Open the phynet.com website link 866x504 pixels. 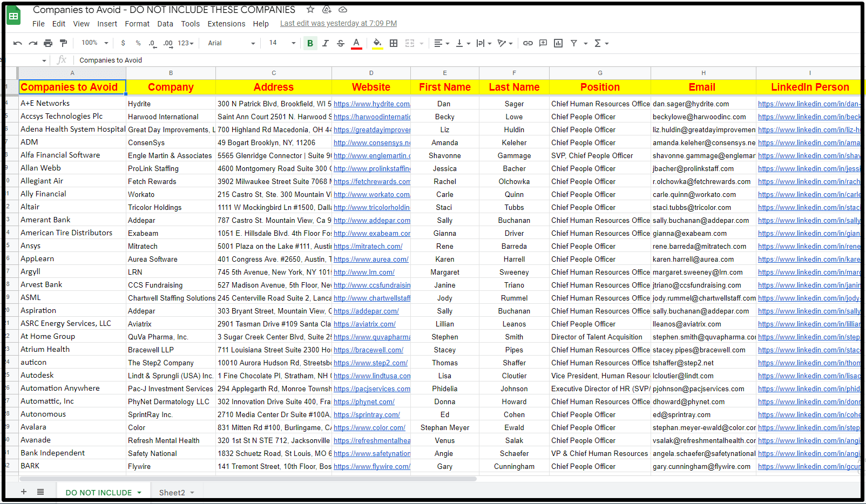click(x=364, y=401)
